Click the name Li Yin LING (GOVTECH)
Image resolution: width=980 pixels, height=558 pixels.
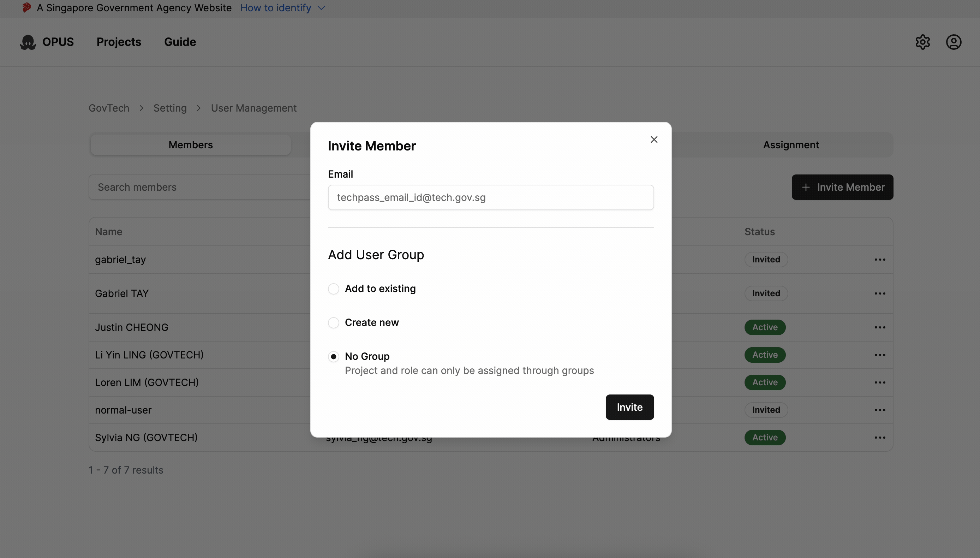(149, 355)
